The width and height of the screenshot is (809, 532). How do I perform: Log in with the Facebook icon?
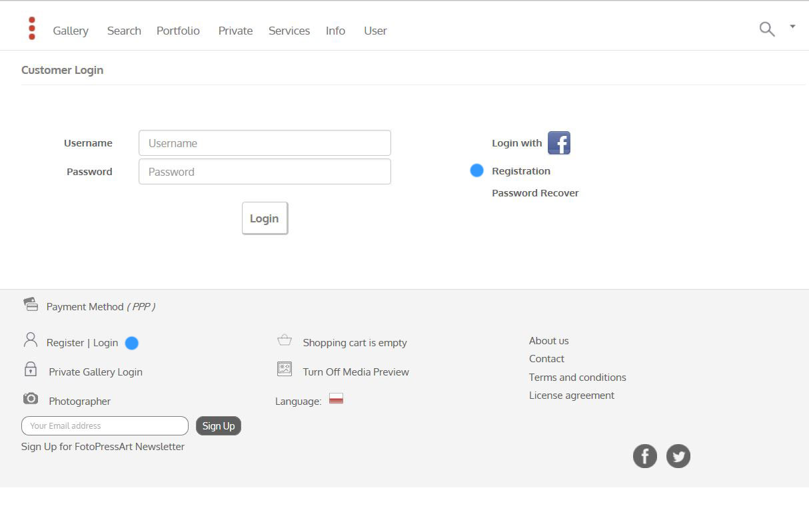tap(559, 142)
